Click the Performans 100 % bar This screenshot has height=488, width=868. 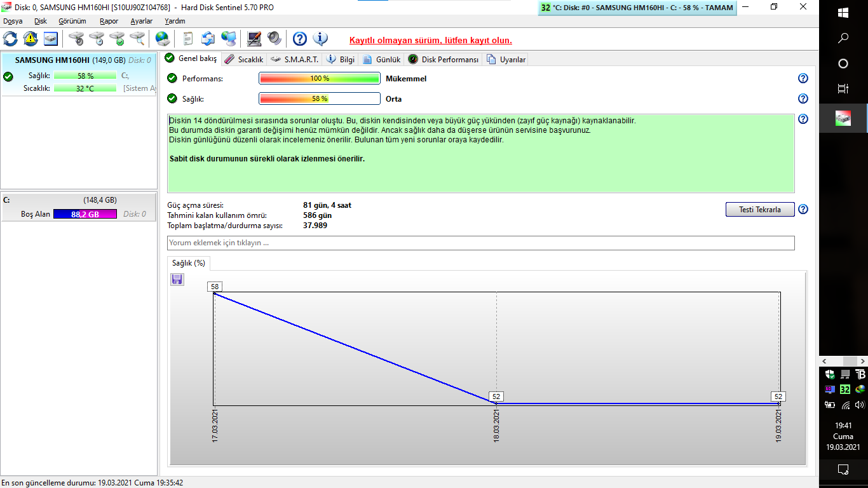tap(319, 79)
